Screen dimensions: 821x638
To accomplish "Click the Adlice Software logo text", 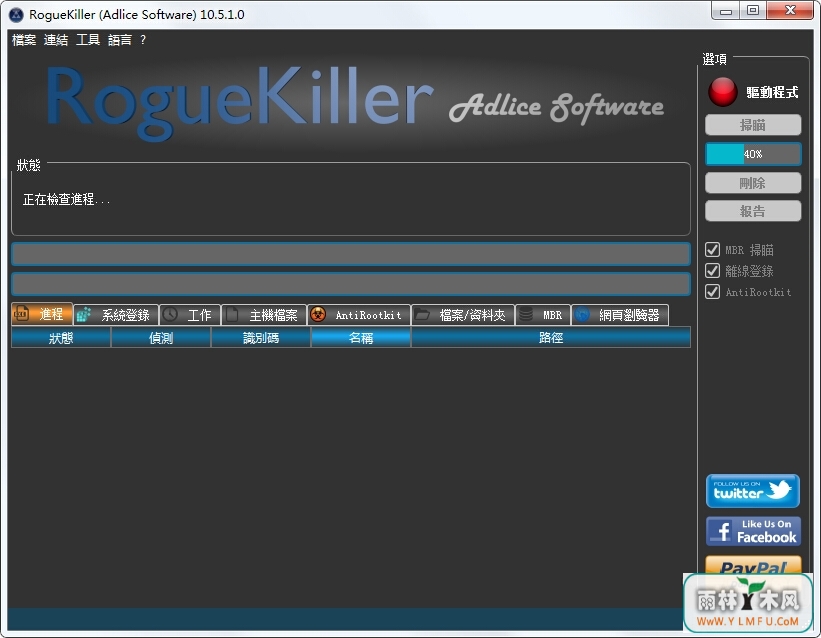I will (556, 107).
